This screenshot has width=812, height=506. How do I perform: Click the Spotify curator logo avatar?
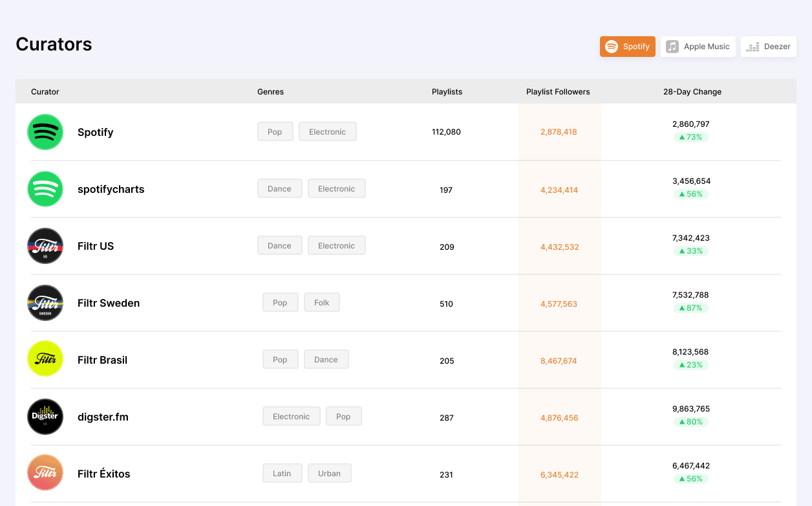(x=45, y=132)
